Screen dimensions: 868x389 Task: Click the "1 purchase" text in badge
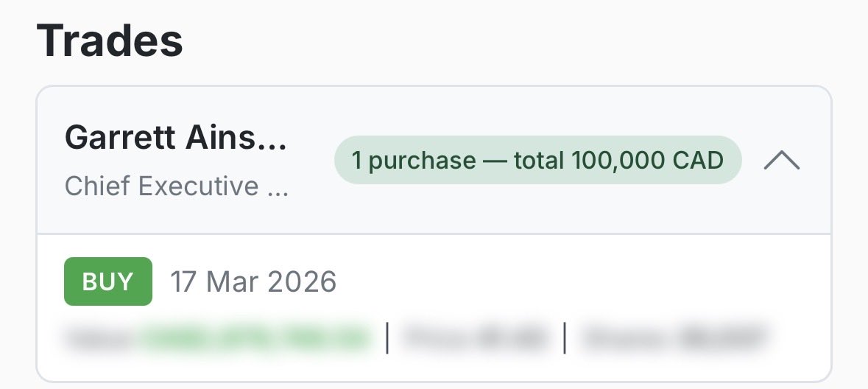click(x=414, y=161)
